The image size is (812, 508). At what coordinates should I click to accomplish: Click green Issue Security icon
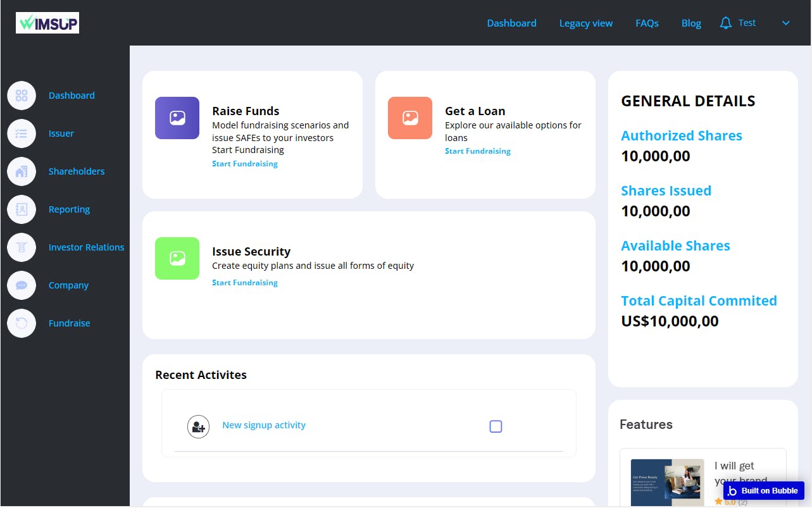[x=177, y=258]
